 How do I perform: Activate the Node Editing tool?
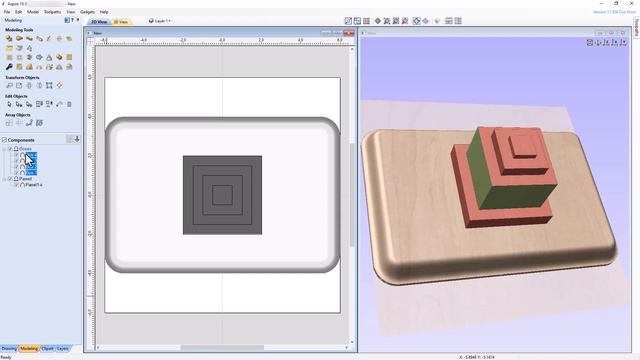coord(19,104)
